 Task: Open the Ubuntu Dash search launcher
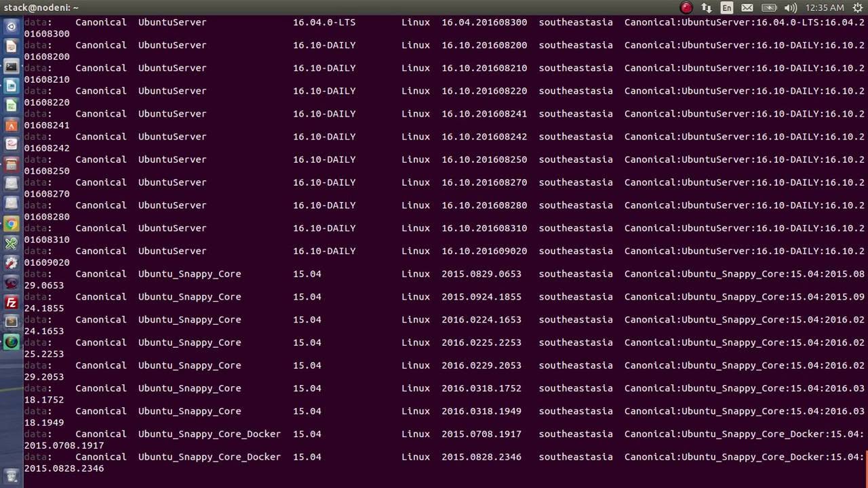point(11,27)
